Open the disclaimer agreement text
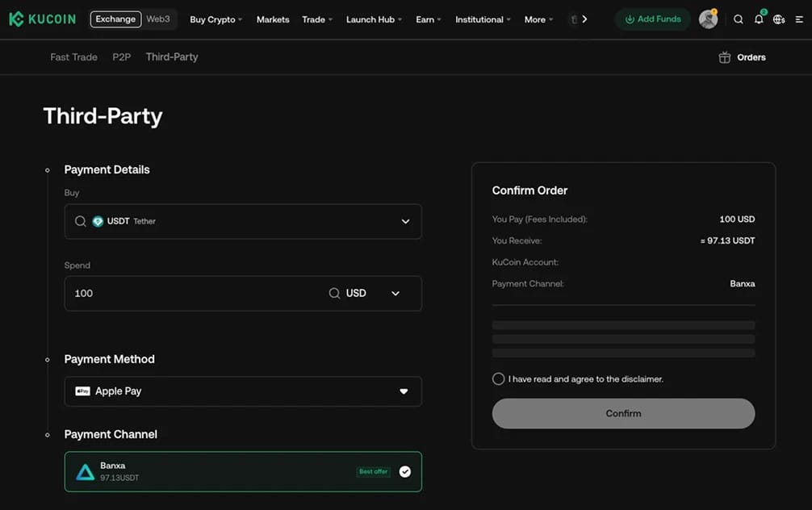This screenshot has height=510, width=812. pos(586,379)
